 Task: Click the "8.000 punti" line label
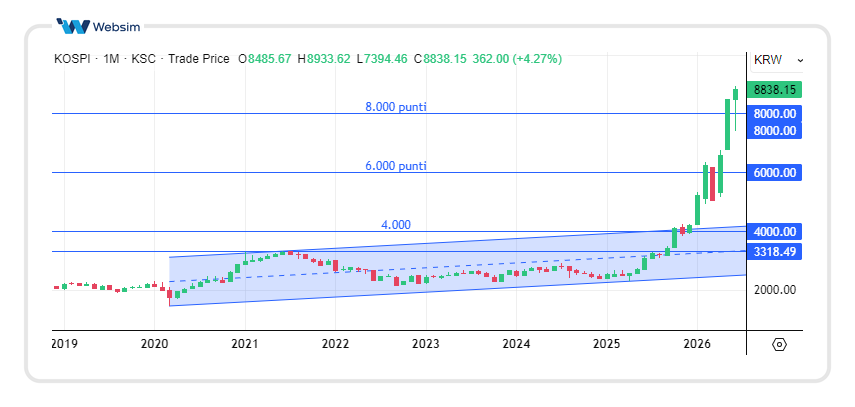click(x=396, y=107)
